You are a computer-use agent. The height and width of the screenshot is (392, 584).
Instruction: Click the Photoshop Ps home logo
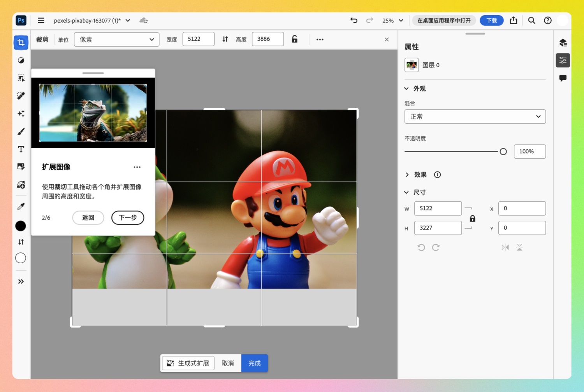coord(21,20)
